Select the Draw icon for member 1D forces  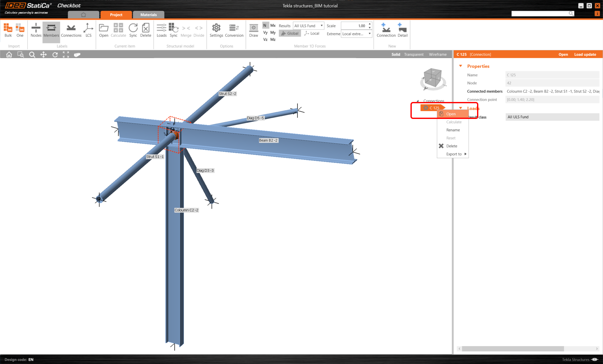[253, 30]
